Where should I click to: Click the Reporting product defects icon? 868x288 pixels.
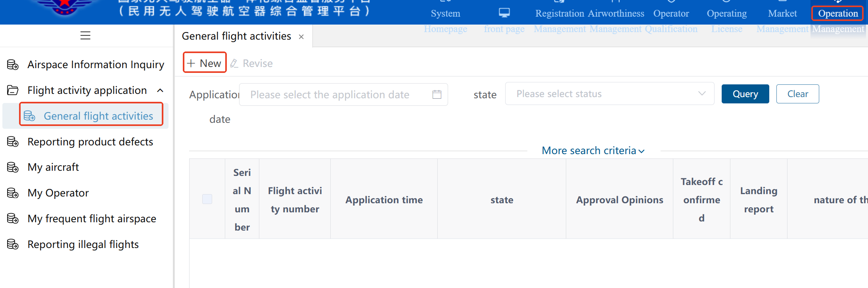pos(13,142)
